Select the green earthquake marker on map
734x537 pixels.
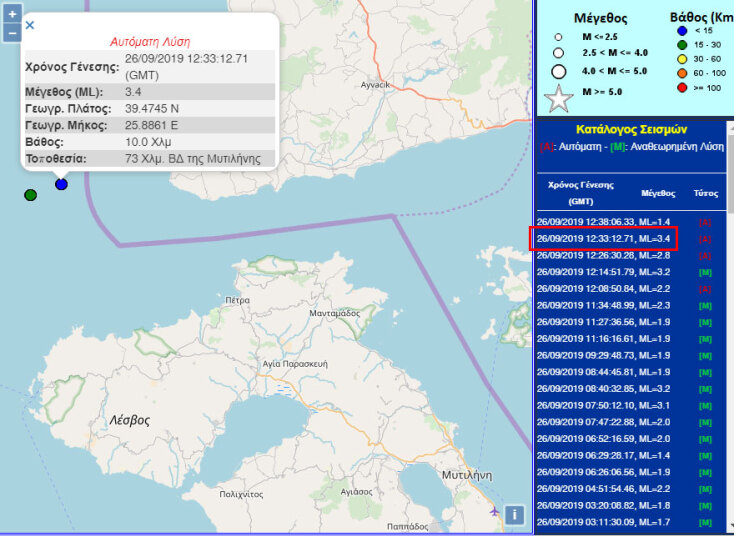coord(31,194)
